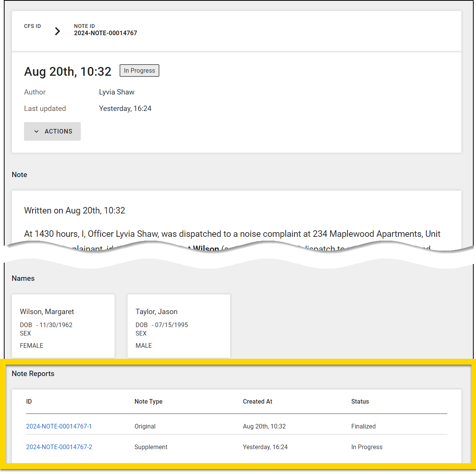Open the Taylor, Jason name card

(179, 326)
